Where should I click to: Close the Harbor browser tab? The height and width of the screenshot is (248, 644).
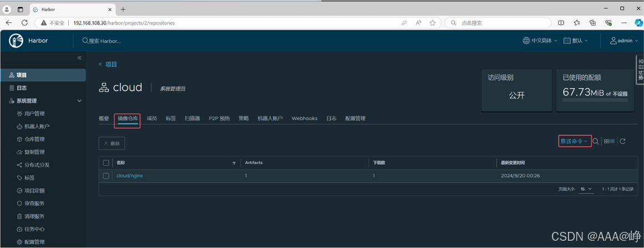110,9
